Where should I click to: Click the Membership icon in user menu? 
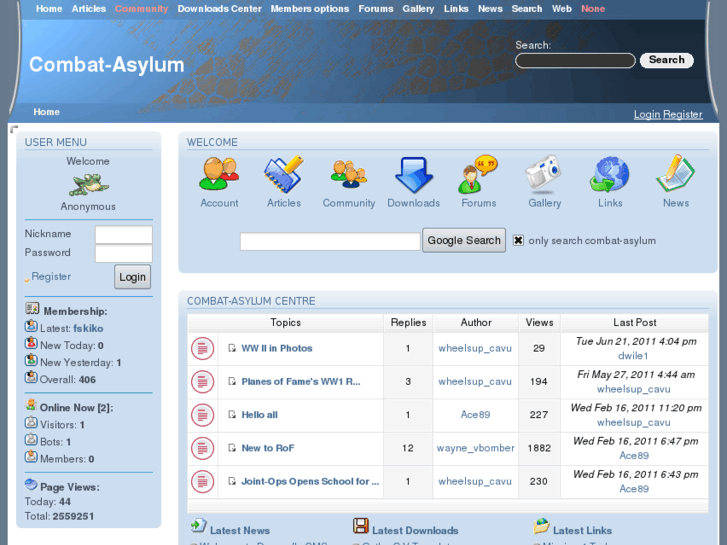pos(32,309)
